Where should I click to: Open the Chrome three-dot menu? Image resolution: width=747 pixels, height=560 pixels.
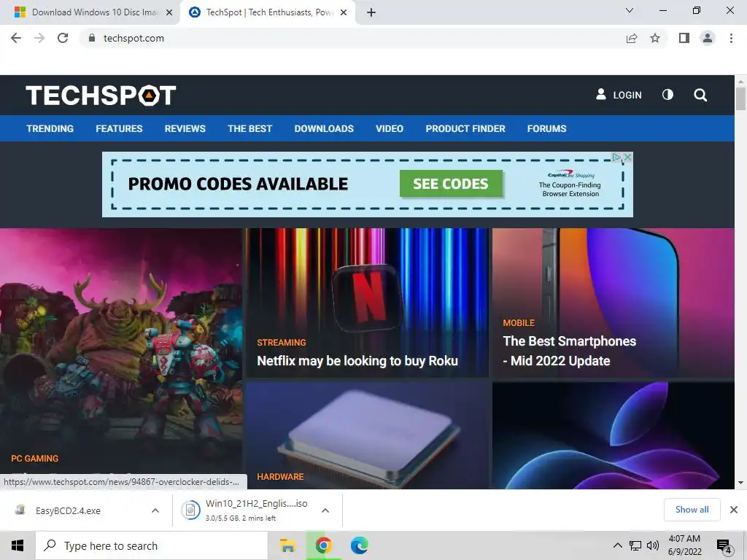(x=731, y=38)
